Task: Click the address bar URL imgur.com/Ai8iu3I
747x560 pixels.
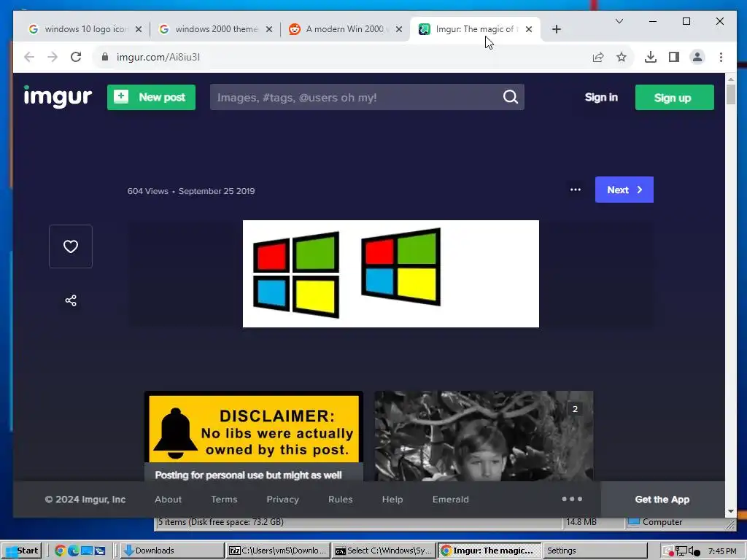Action: (158, 57)
